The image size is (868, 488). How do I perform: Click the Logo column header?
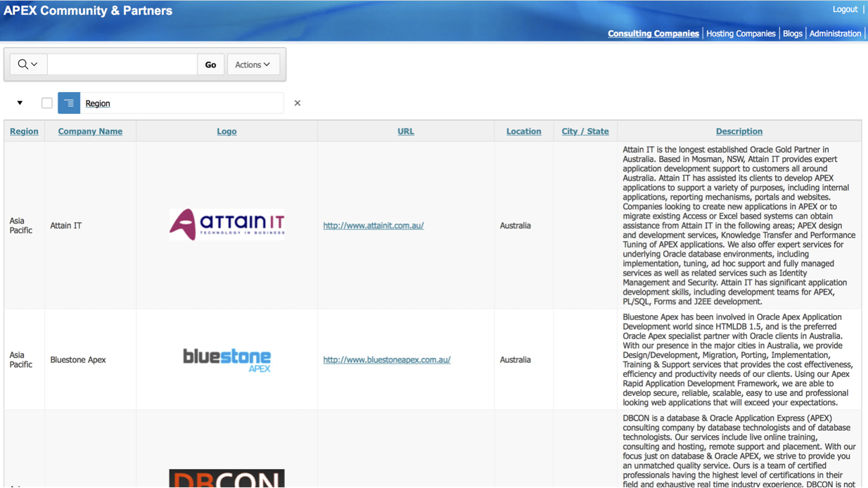pos(226,131)
